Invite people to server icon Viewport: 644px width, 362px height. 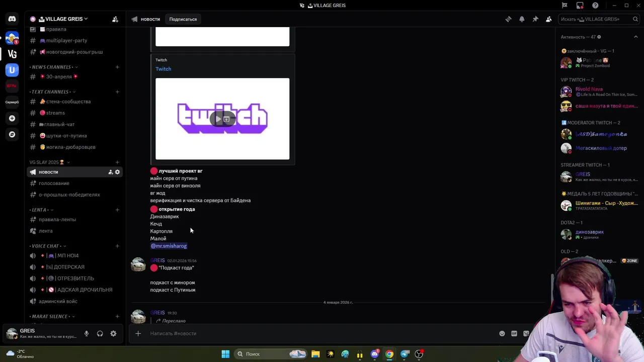[x=115, y=19]
